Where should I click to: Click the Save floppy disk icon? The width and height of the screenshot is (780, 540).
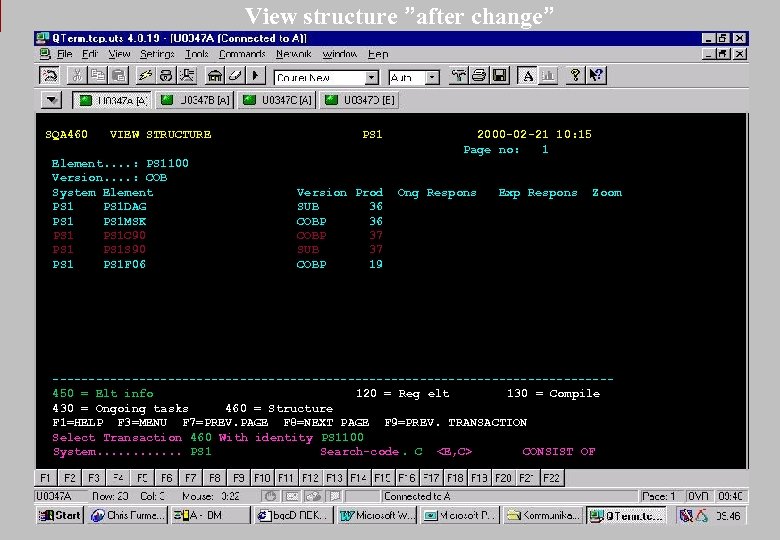[x=499, y=76]
